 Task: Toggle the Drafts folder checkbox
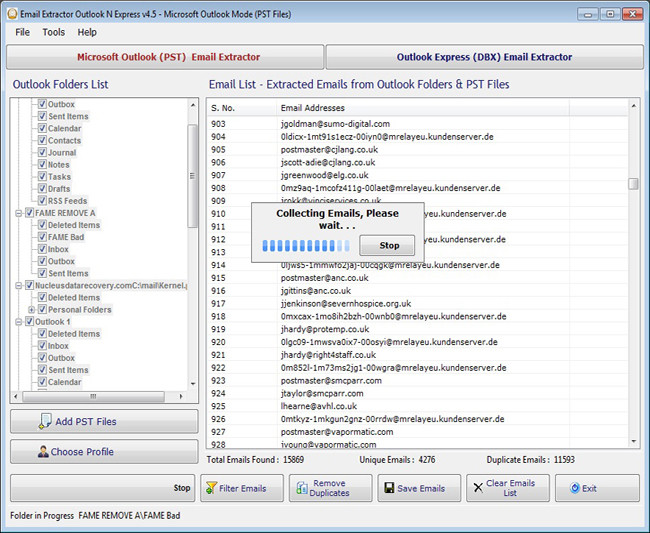click(42, 189)
